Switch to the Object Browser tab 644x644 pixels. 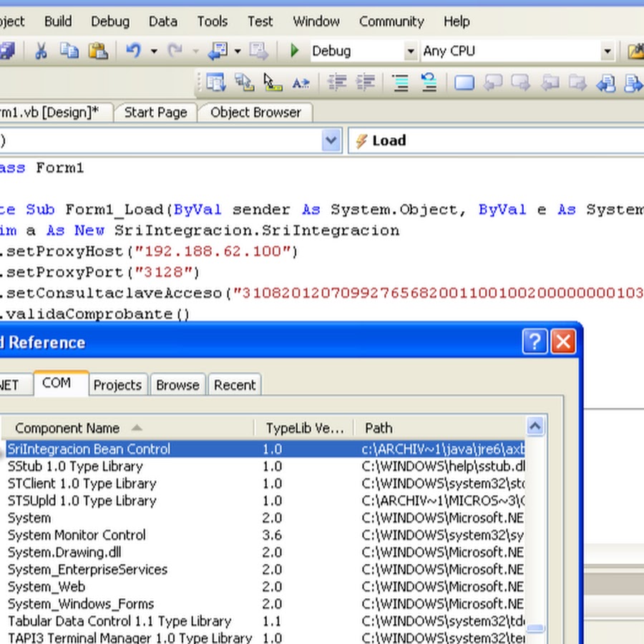(x=255, y=112)
